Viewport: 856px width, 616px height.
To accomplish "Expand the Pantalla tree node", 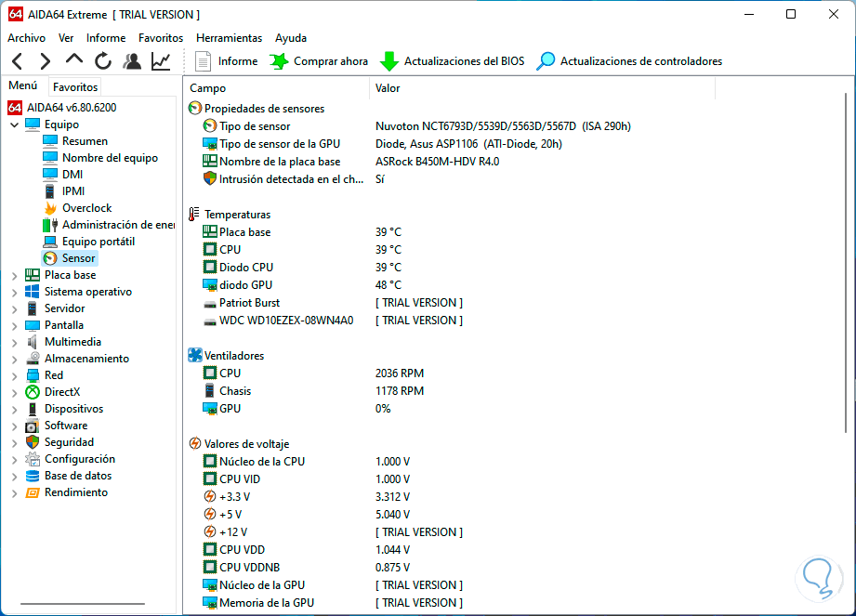I will [x=14, y=326].
